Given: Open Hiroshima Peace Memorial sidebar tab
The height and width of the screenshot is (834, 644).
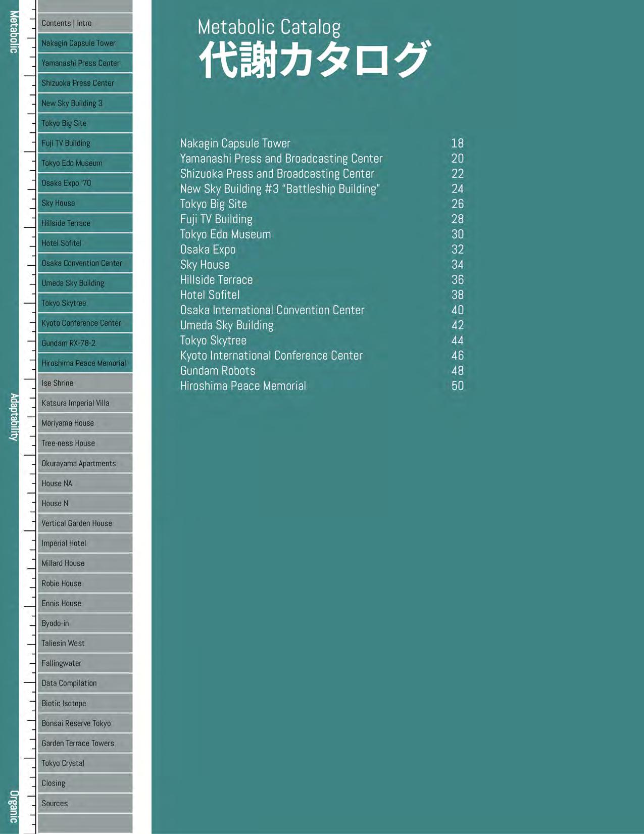Looking at the screenshot, I should coord(85,363).
